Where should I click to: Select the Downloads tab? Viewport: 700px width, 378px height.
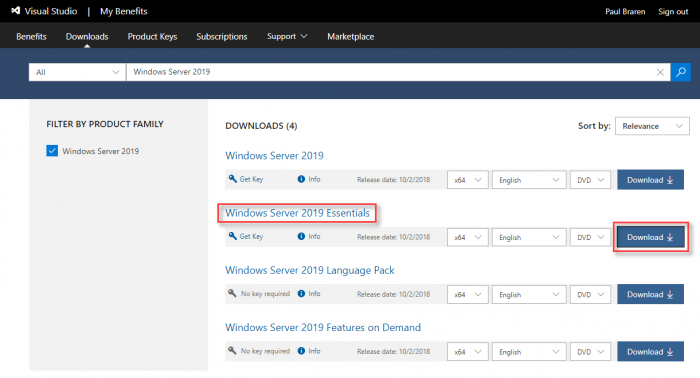87,37
